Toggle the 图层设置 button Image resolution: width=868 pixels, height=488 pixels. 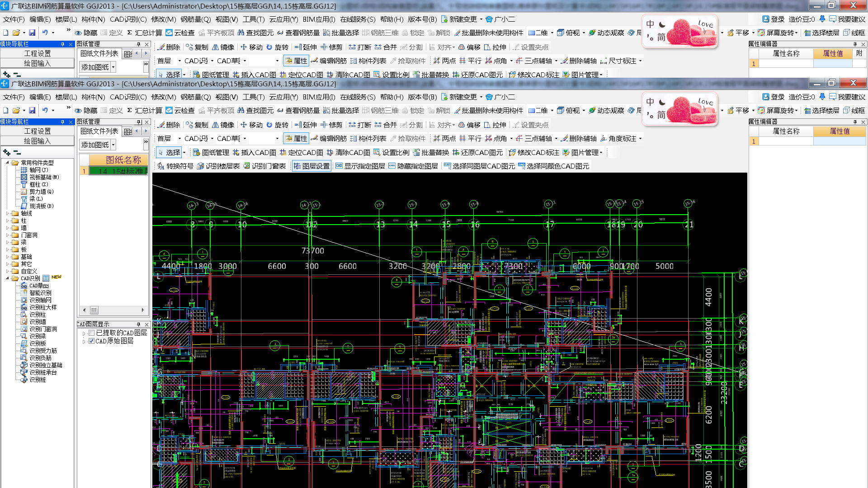point(312,166)
